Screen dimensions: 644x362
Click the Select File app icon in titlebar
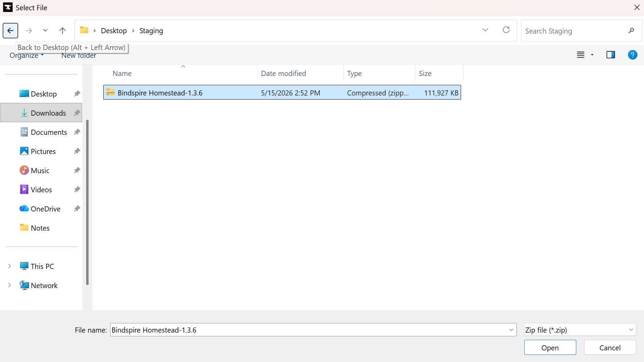8,8
